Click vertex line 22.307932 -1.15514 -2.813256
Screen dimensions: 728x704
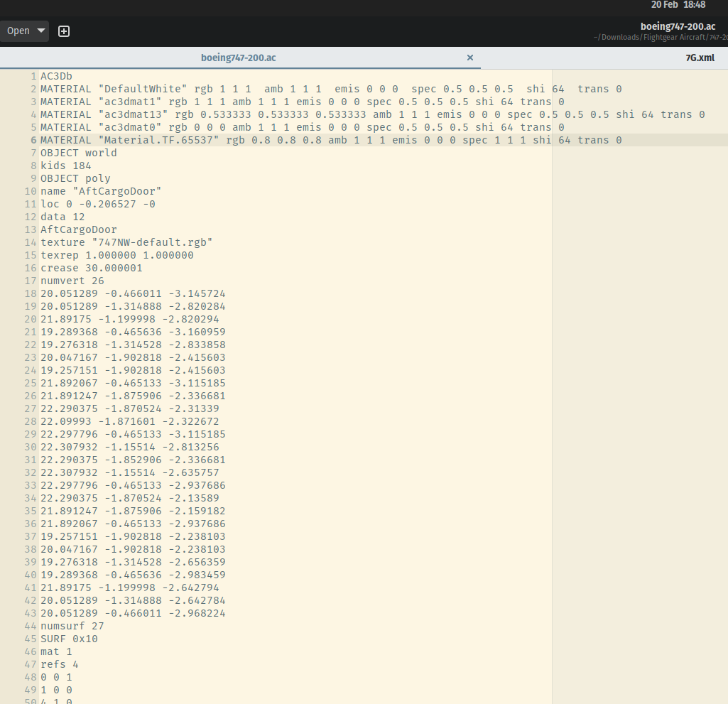(129, 447)
